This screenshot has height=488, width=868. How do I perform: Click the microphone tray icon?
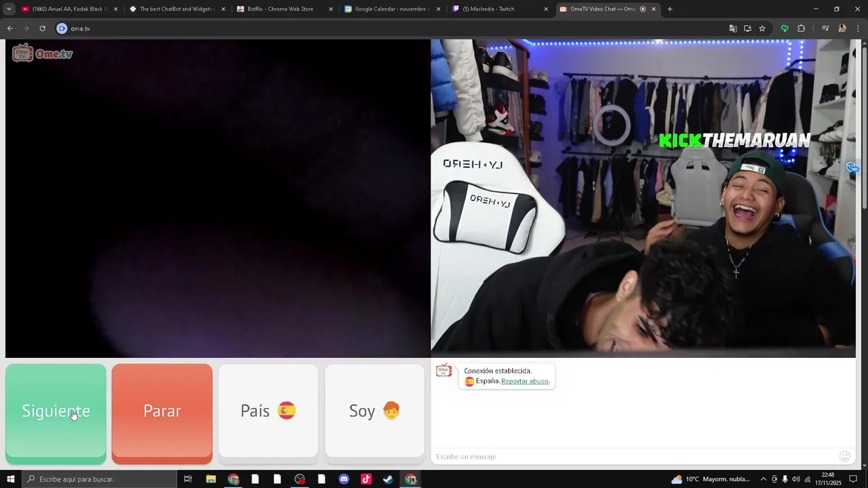coord(785,479)
